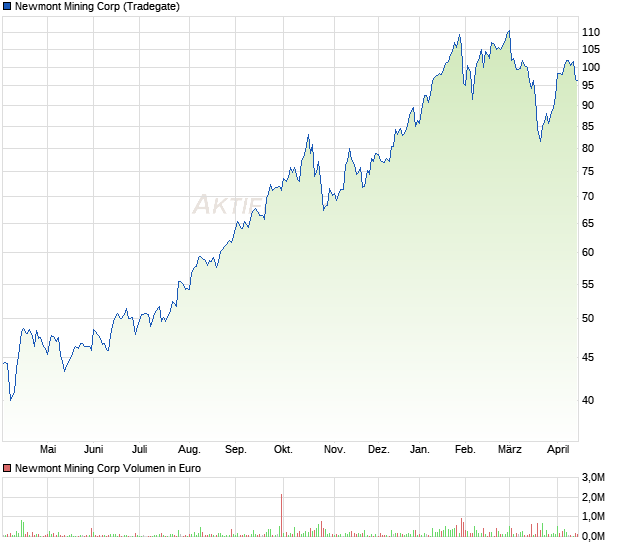Click the 3,0M volume axis value
The image size is (620, 546).
click(593, 478)
